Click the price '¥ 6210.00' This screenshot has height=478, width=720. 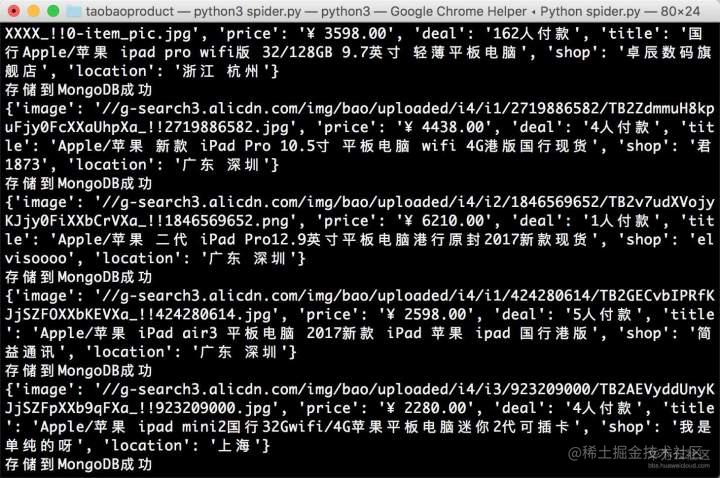coord(445,221)
